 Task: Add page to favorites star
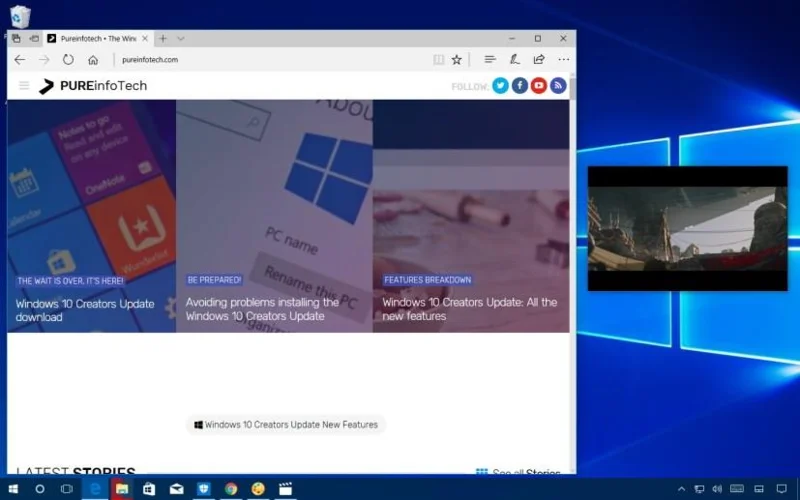pyautogui.click(x=457, y=60)
